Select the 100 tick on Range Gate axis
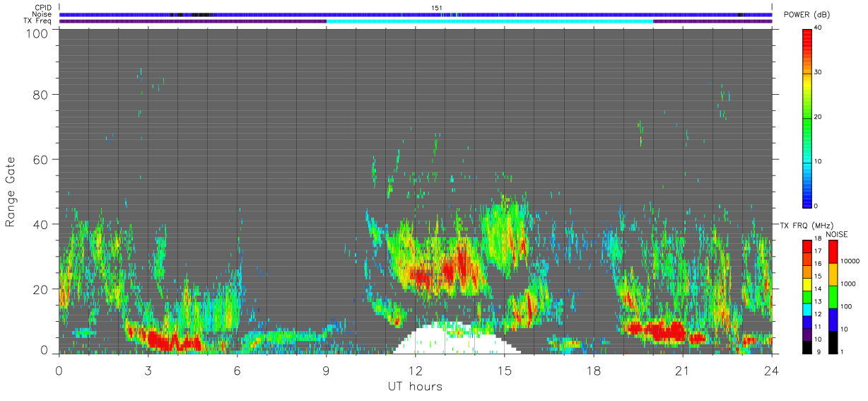868x401 pixels. 37,33
